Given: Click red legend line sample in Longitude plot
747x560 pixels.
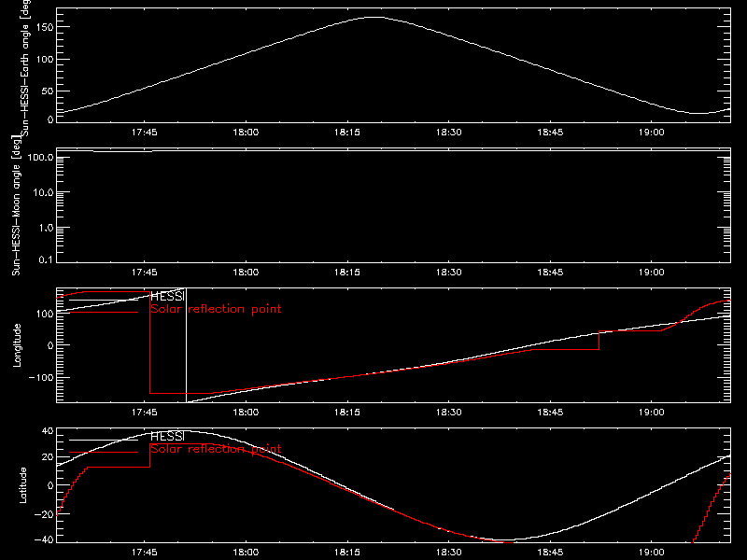Looking at the screenshot, I should pos(104,313).
